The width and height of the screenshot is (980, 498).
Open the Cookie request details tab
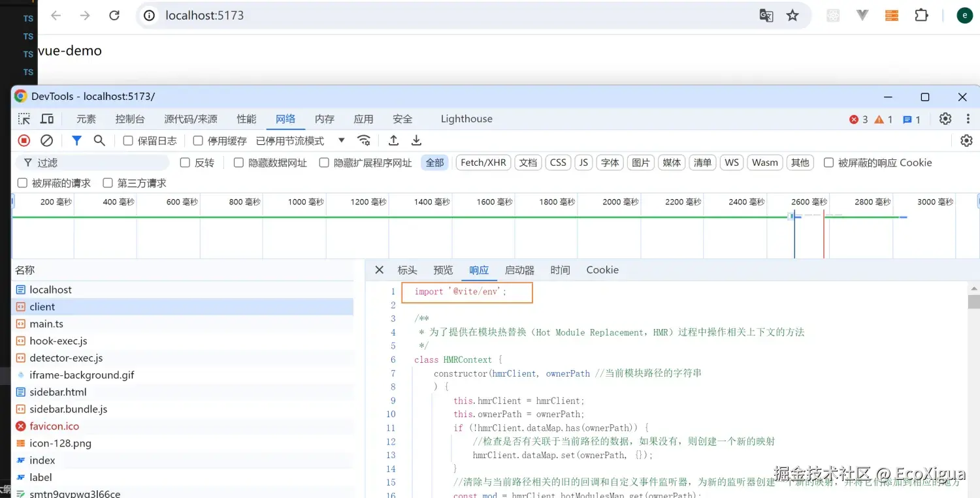click(602, 270)
